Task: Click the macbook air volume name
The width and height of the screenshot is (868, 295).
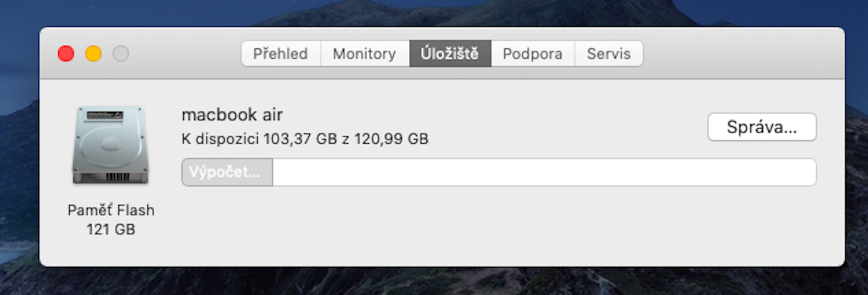Action: 232,115
